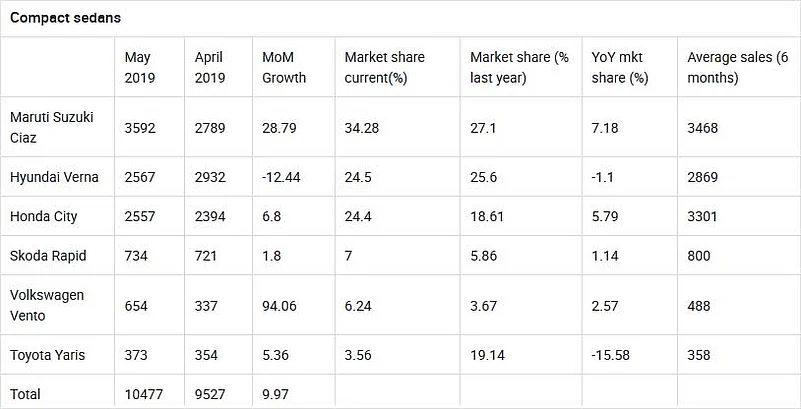
Task: Click the Maruti Suzuki Ciaz row label
Action: point(52,127)
